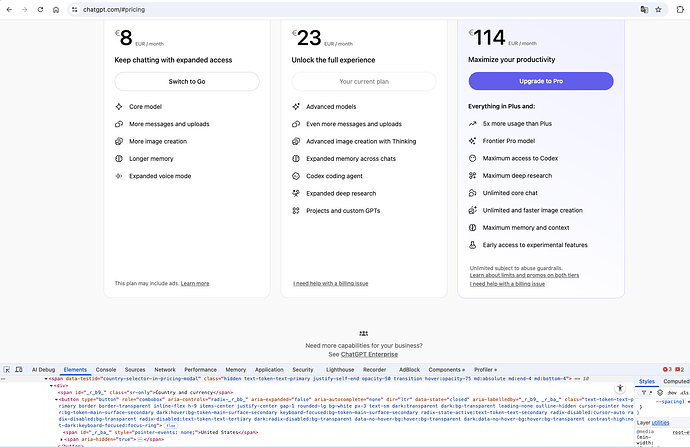Activate the DevTools inspect element picker
The width and height of the screenshot is (690, 447).
(x=7, y=370)
